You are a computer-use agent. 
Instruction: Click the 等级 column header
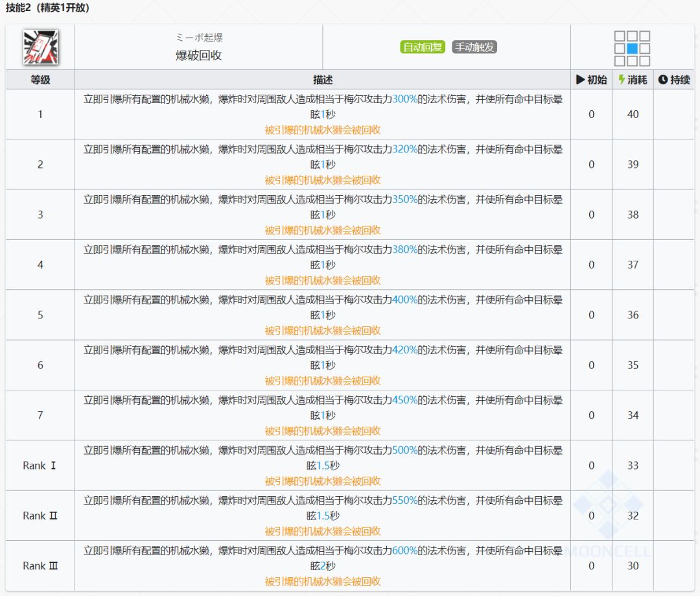(40, 80)
